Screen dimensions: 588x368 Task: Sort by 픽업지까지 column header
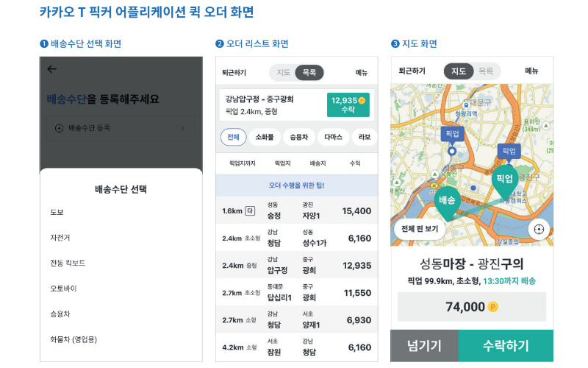click(243, 163)
